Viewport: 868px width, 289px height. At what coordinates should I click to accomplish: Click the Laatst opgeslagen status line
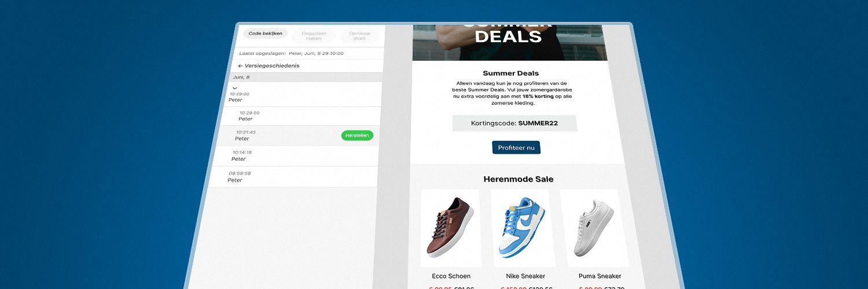click(291, 53)
